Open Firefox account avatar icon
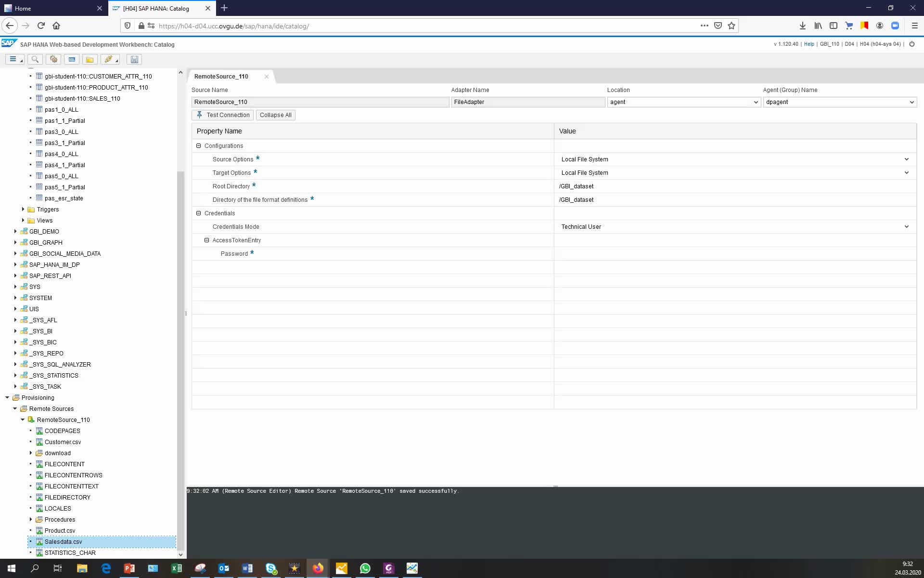Screen dimensions: 924x578 click(x=879, y=26)
